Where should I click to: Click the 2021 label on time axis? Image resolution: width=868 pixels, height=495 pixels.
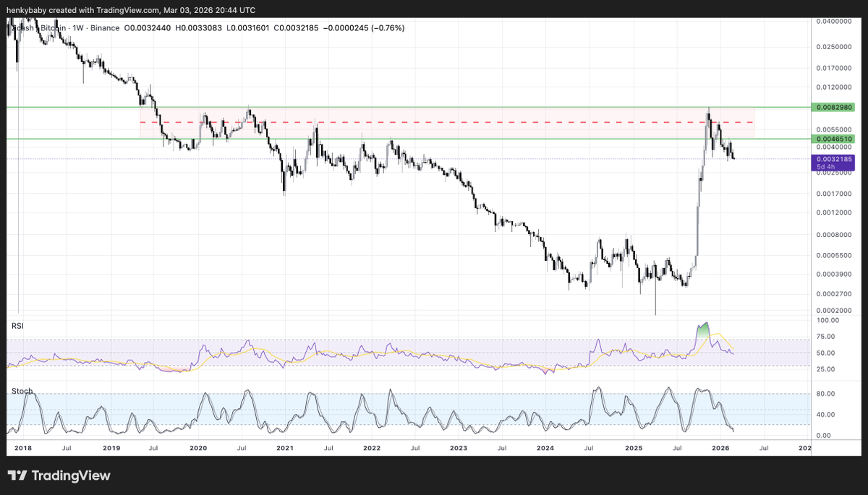click(x=284, y=448)
